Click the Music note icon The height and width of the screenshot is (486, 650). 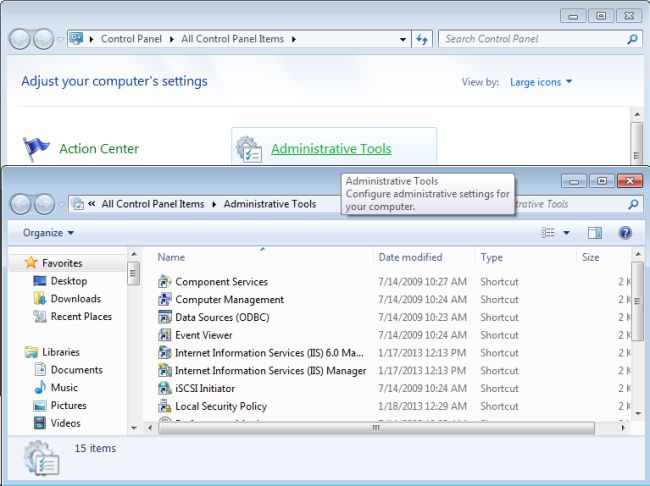pyautogui.click(x=40, y=387)
